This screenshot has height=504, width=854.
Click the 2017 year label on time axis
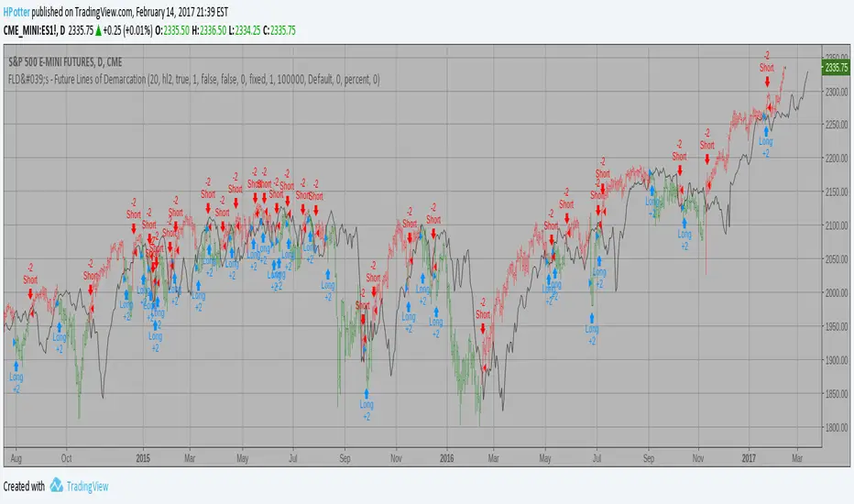[x=749, y=458]
